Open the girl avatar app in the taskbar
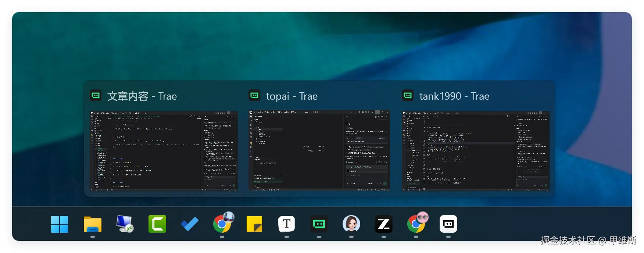Viewport: 644px width, 253px height. pyautogui.click(x=351, y=224)
